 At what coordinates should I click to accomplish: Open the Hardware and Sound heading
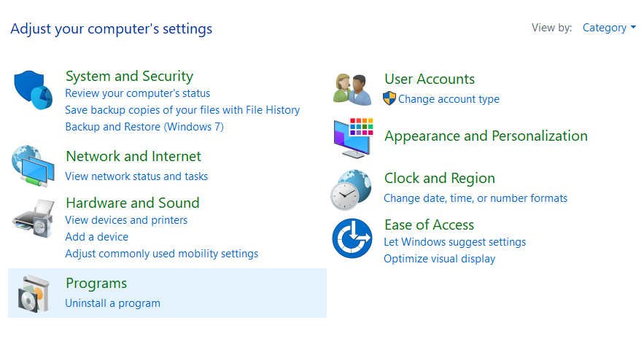point(133,203)
